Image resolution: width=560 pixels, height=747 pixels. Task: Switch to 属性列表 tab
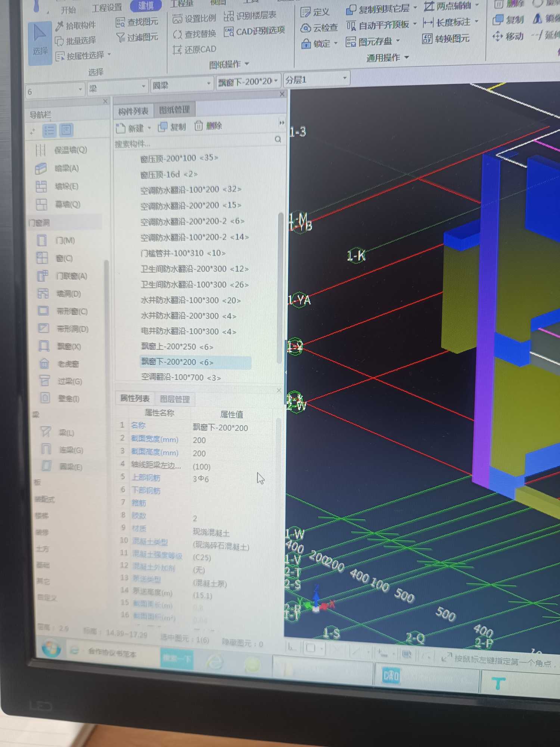135,398
